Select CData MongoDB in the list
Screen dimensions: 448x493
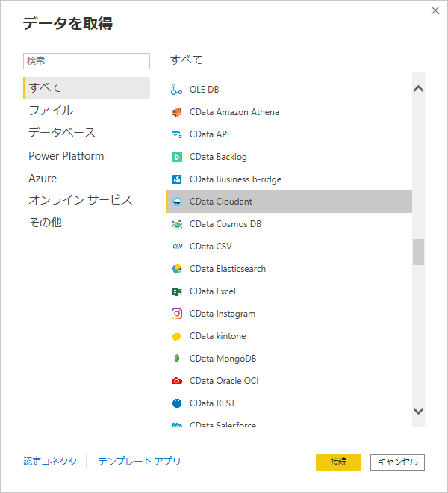(x=289, y=359)
